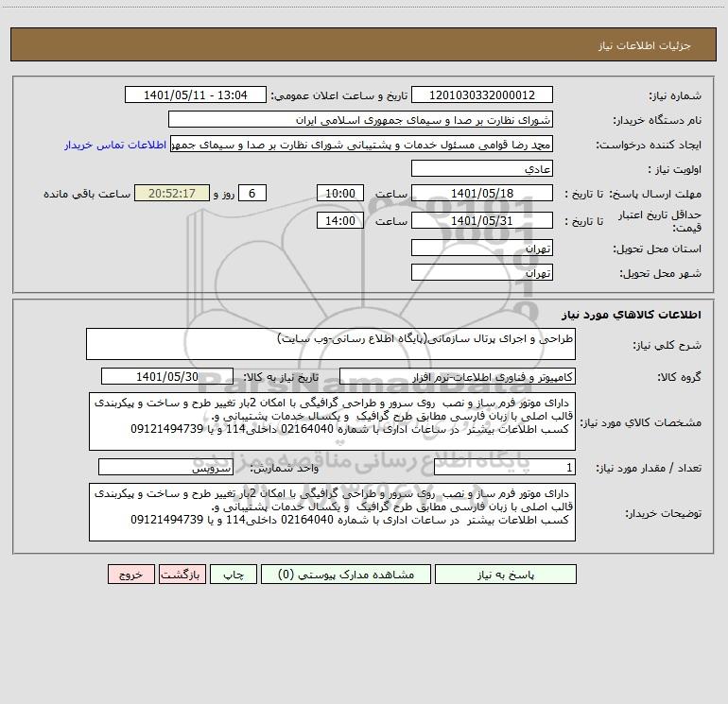Click the استان محل تحویل label

coord(657,249)
